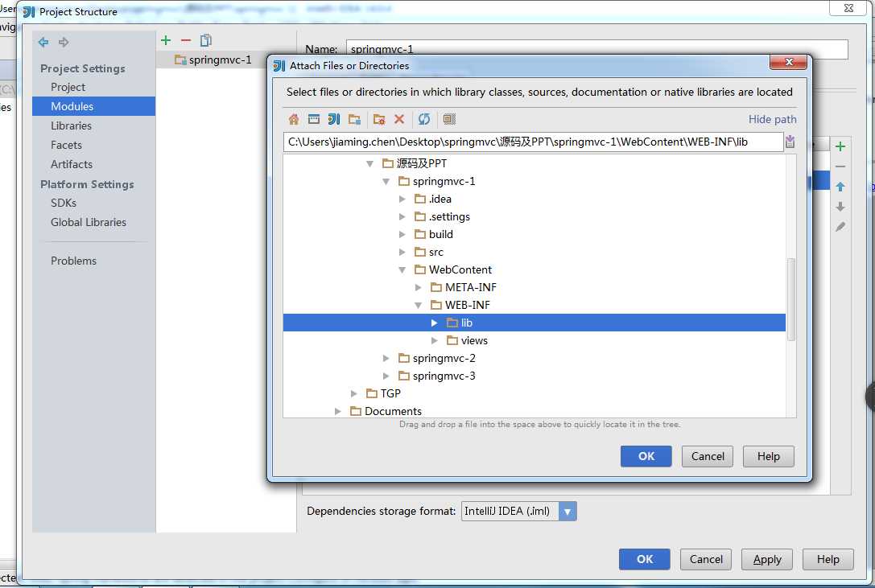875x588 pixels.
Task: Click the directory path input field
Action: coord(534,142)
